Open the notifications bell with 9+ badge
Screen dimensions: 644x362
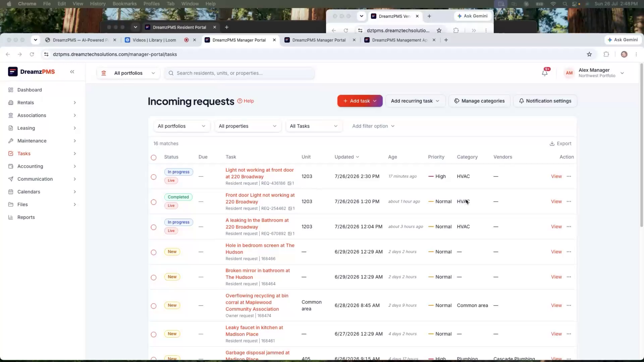click(x=545, y=73)
